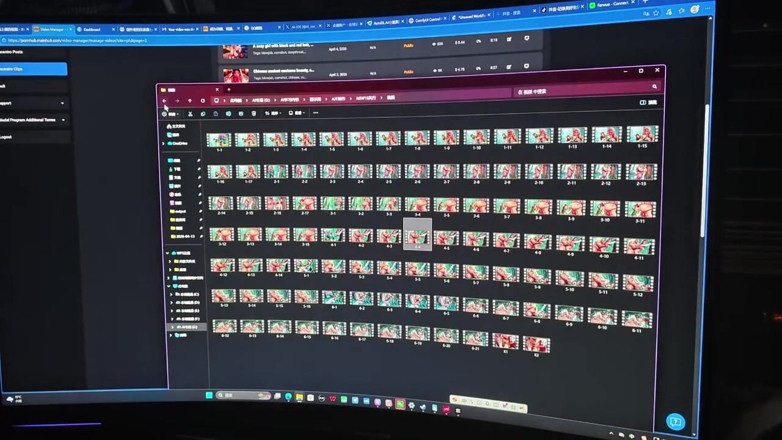Refresh the File Explorer folder view
Viewport: 782px width, 440px height.
[x=202, y=101]
